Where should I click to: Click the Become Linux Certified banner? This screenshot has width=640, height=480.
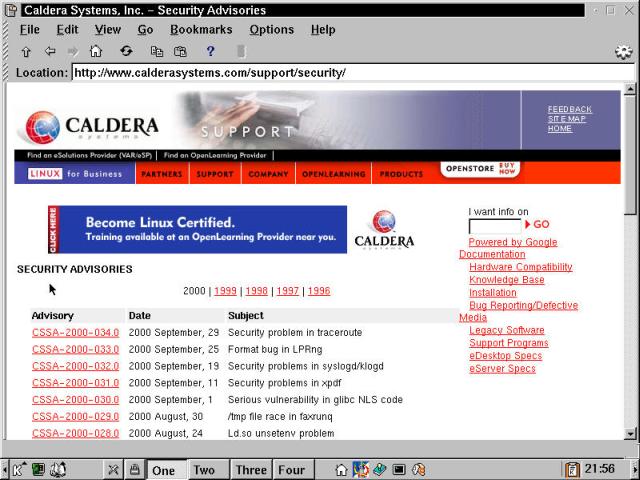click(198, 229)
